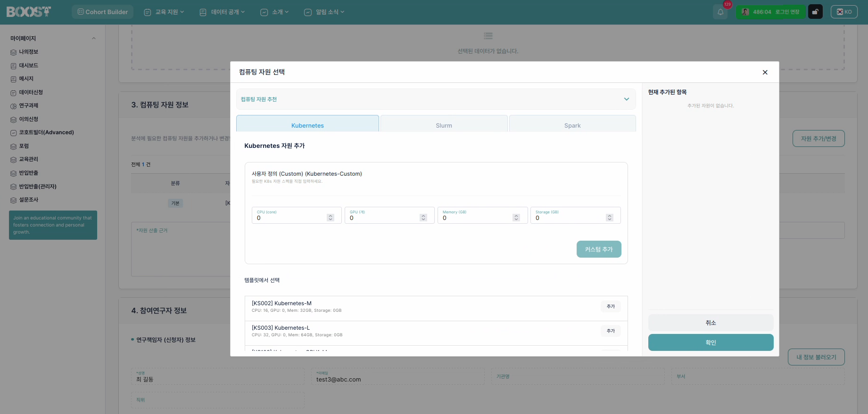
Task: Add the [KS002] Kubernetes-M template
Action: [611, 307]
